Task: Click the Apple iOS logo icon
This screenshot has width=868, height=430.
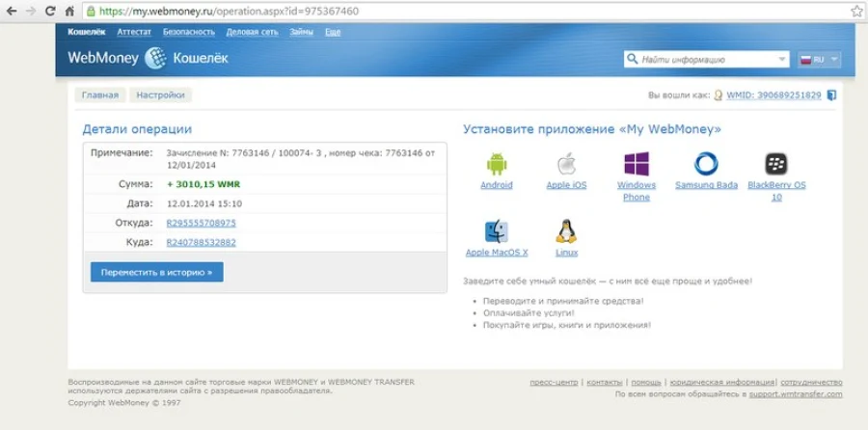Action: pyautogui.click(x=566, y=164)
